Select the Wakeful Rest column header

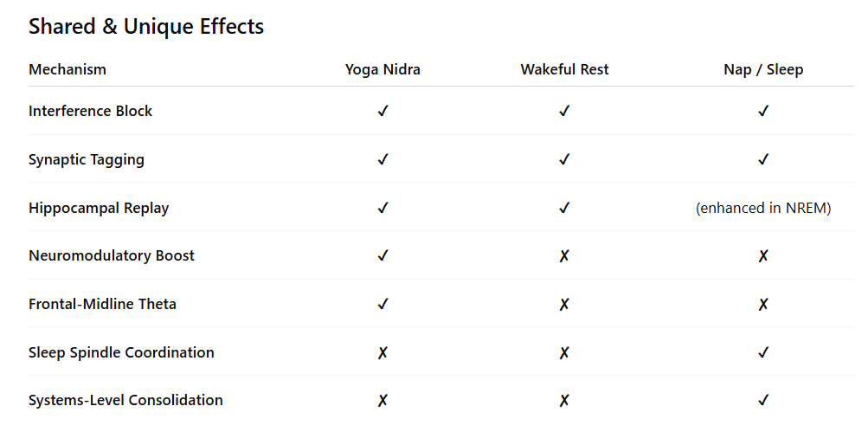564,70
